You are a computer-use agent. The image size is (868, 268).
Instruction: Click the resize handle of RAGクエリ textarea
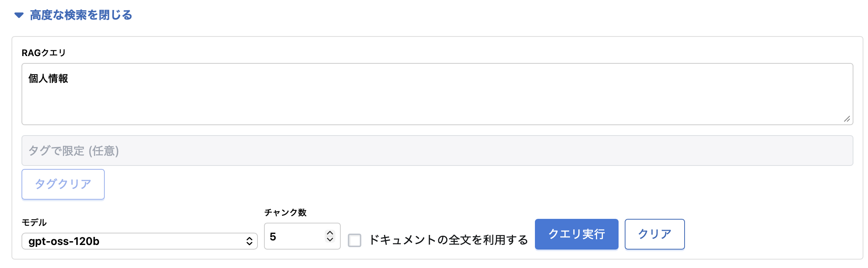point(847,119)
